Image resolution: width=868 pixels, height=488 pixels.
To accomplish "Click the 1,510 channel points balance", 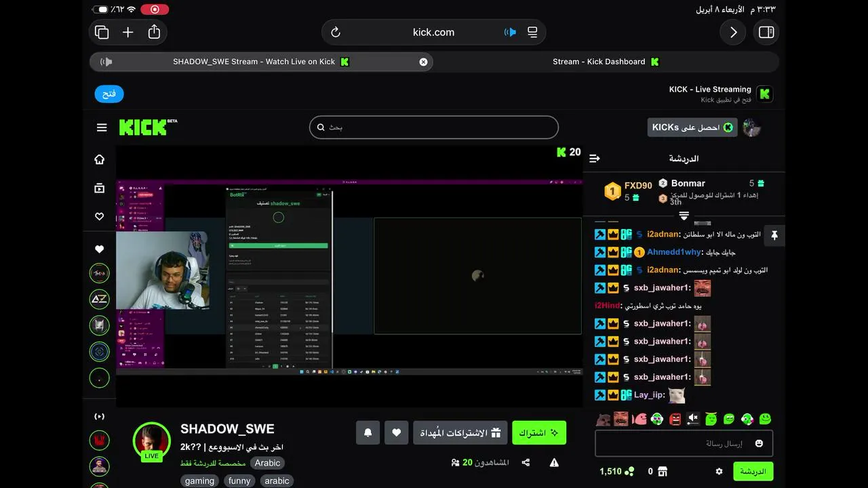I will 617,471.
